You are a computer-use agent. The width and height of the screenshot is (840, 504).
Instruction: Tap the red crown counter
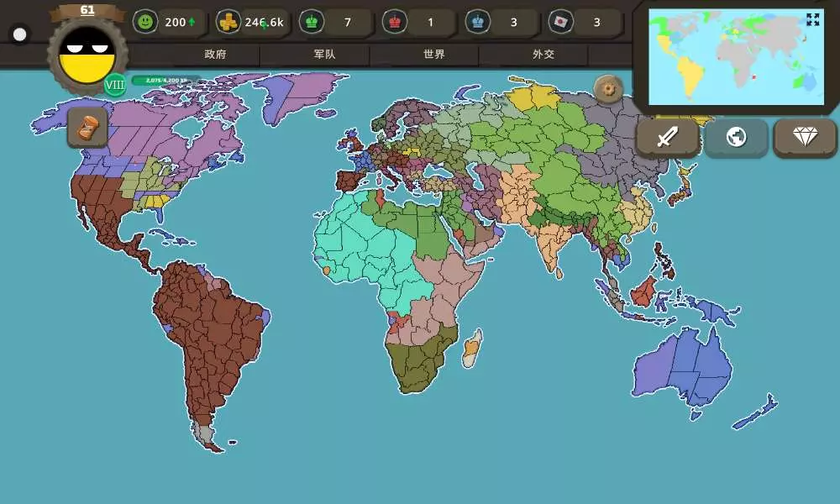click(x=394, y=22)
